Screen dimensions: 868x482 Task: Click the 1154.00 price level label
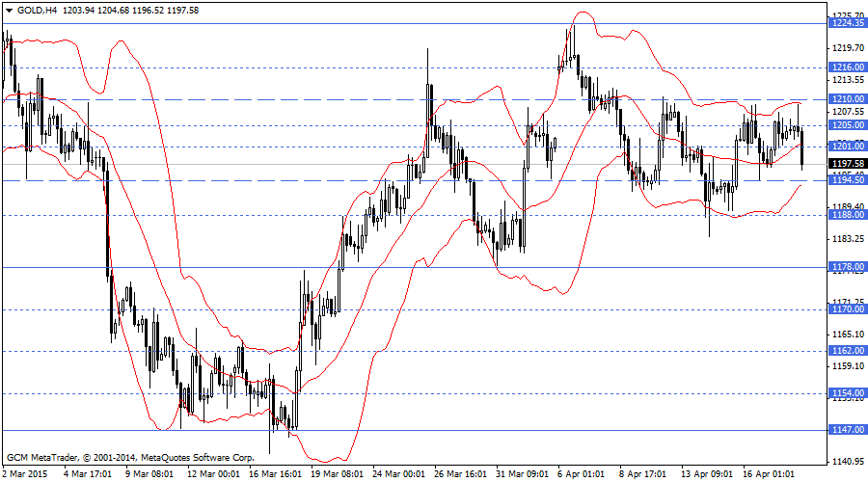(x=847, y=393)
